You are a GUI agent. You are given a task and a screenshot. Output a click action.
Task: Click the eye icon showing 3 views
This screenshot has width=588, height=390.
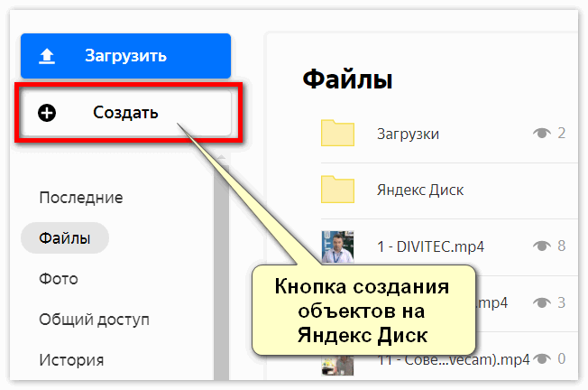(542, 302)
